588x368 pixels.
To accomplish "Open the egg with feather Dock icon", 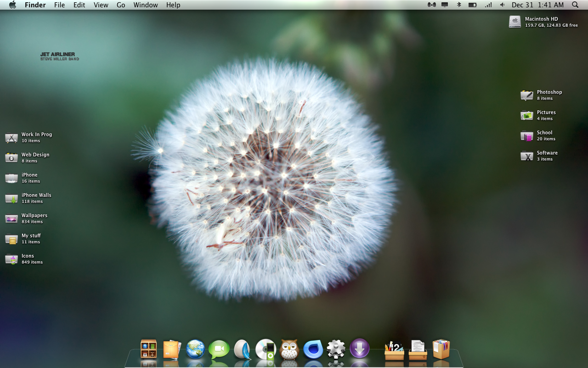I will (242, 349).
